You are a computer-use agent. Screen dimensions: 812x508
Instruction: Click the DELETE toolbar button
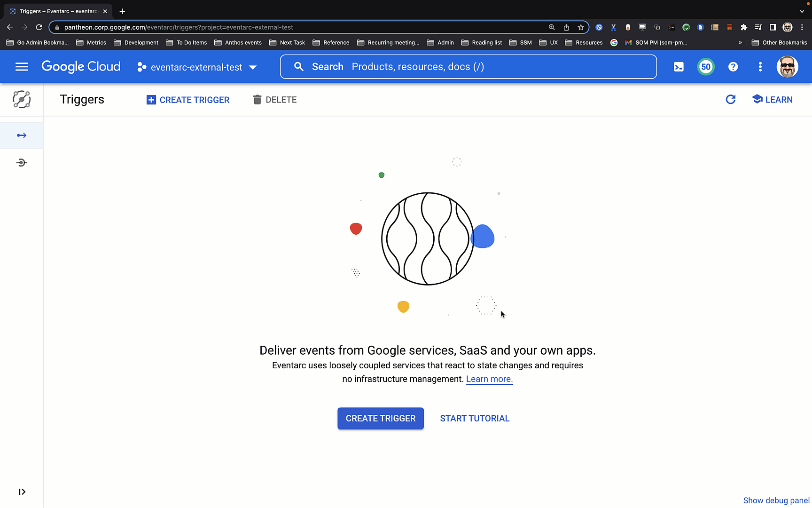[275, 100]
